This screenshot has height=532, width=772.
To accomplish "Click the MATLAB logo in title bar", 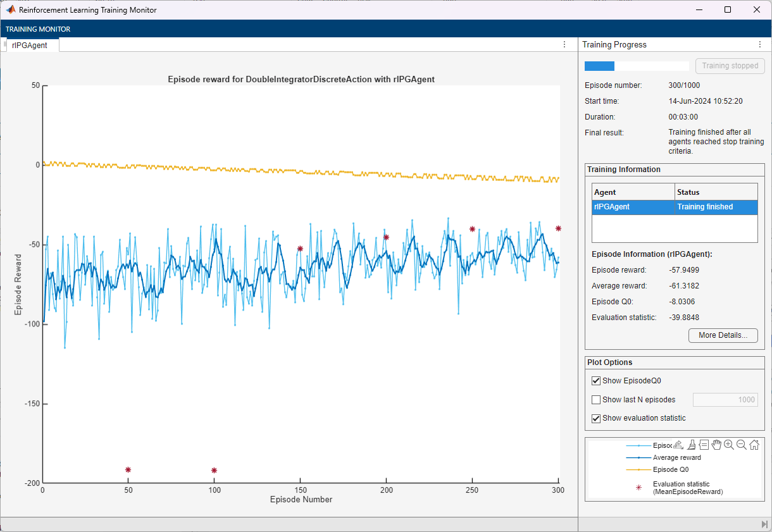I will point(11,10).
